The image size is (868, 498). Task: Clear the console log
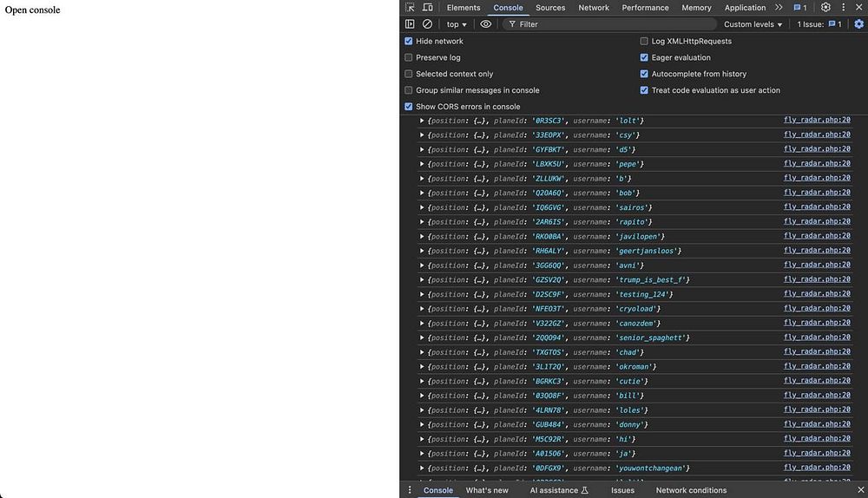[427, 24]
